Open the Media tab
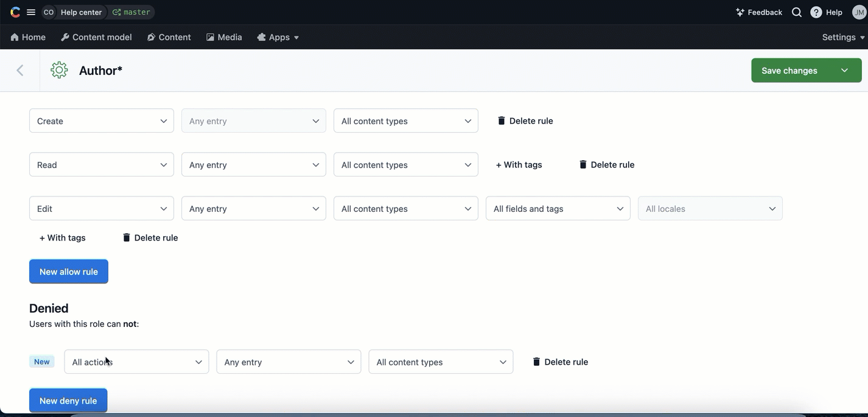 point(224,37)
